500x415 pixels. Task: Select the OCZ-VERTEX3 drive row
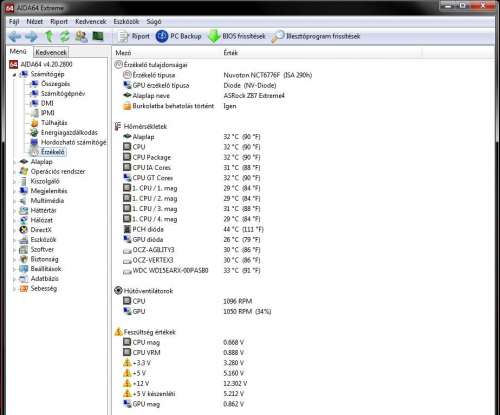pyautogui.click(x=191, y=260)
